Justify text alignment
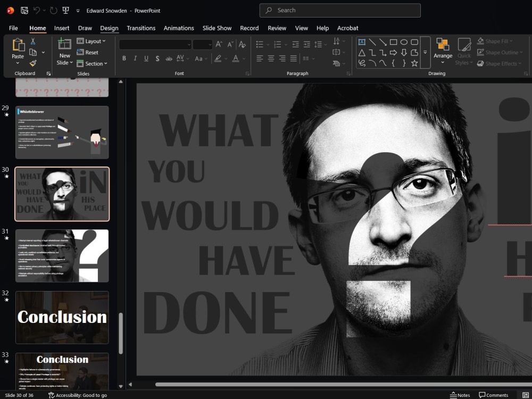Viewport: 532px width, 399px height. [294, 59]
